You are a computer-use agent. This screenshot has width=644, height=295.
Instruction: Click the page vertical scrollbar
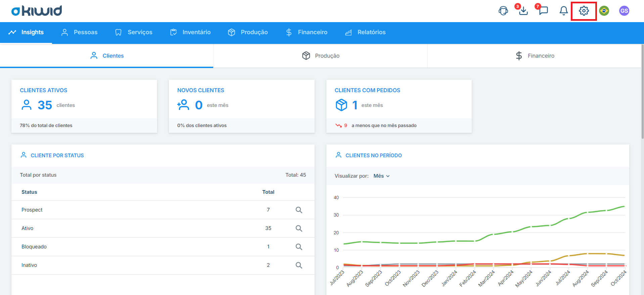tap(642, 91)
